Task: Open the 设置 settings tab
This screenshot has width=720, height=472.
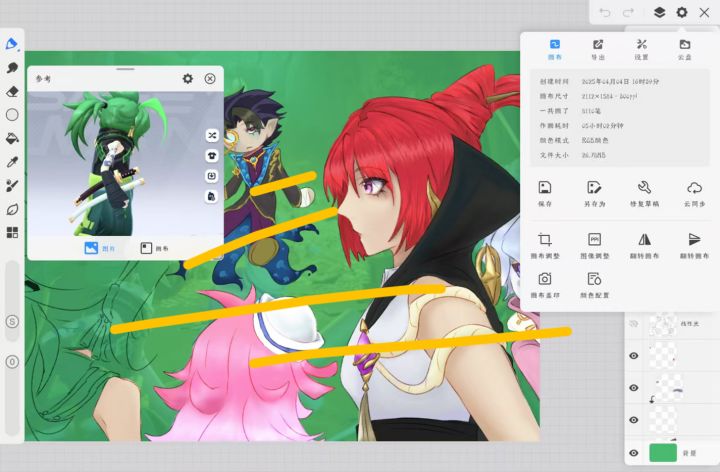Action: (641, 50)
